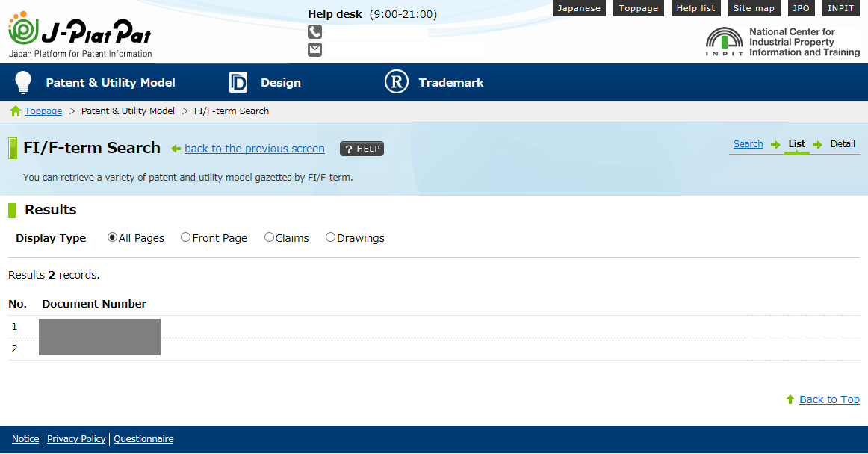Choose the Claims display option
Image resolution: width=868 pixels, height=454 pixels.
pyautogui.click(x=269, y=237)
